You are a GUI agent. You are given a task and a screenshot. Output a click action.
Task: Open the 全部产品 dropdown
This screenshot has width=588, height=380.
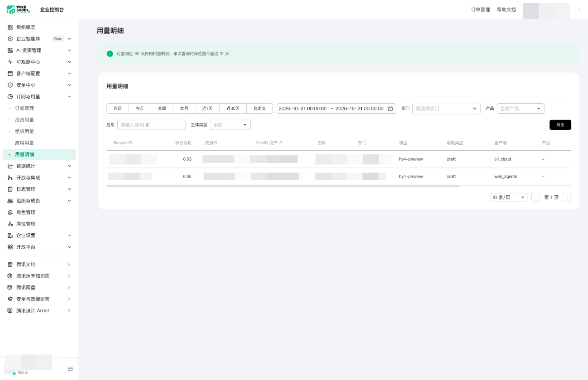coord(520,109)
